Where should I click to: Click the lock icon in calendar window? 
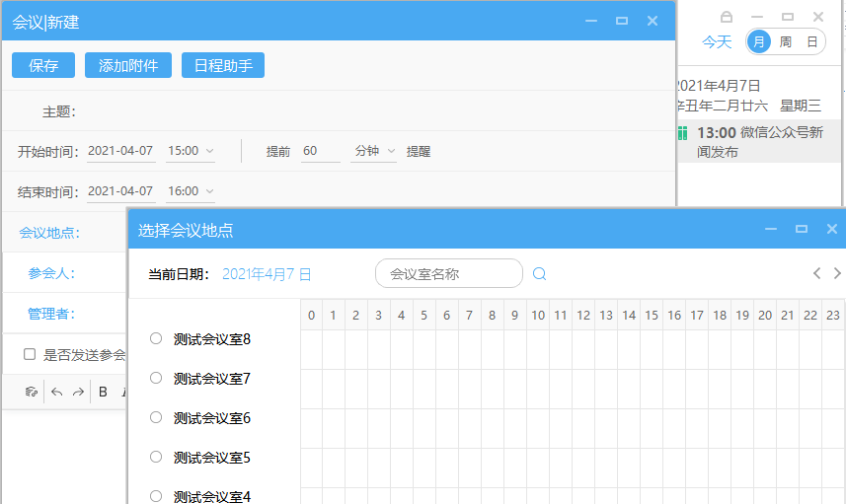(x=727, y=17)
